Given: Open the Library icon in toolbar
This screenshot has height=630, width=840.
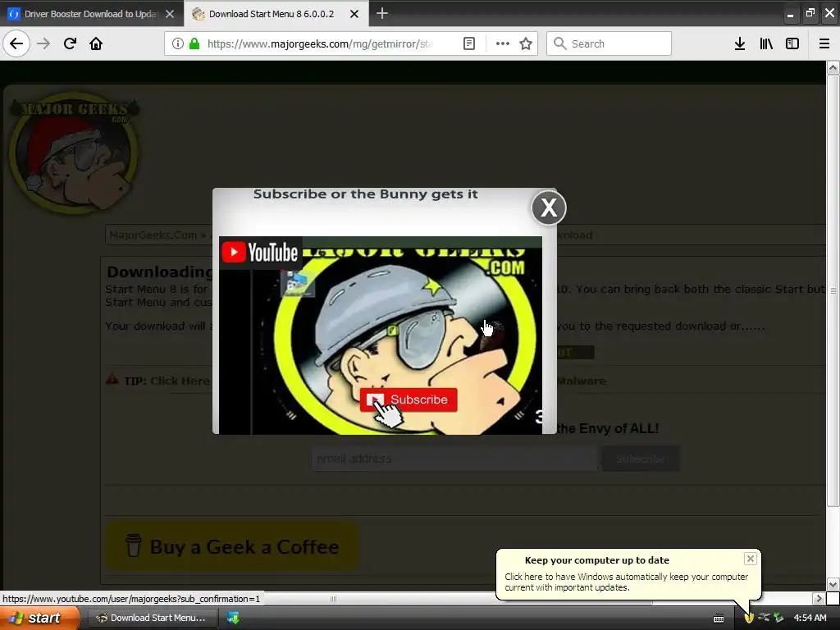Looking at the screenshot, I should pos(766,43).
